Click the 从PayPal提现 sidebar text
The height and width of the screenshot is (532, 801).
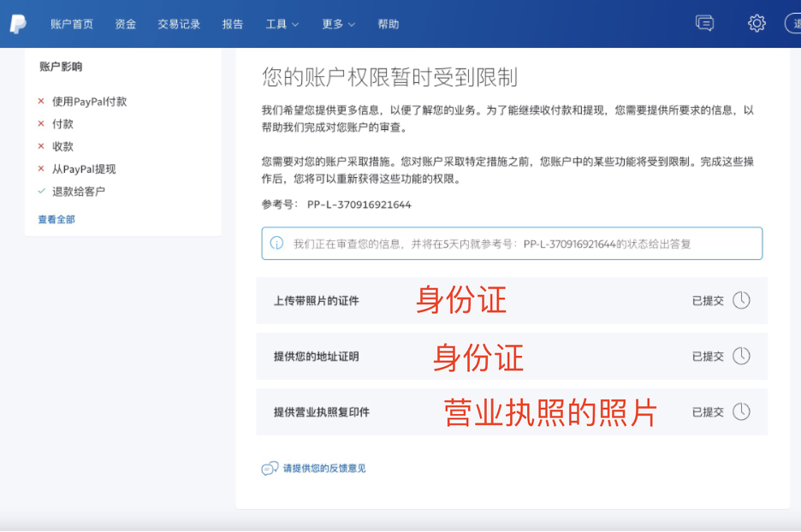coord(84,169)
